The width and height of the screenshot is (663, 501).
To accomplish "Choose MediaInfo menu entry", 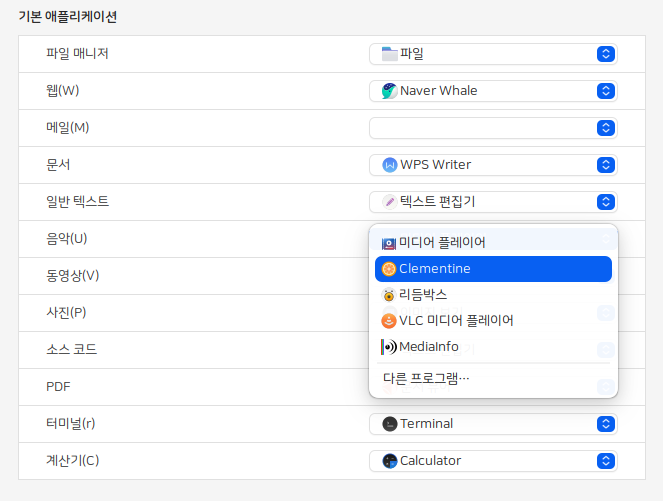I will 428,347.
